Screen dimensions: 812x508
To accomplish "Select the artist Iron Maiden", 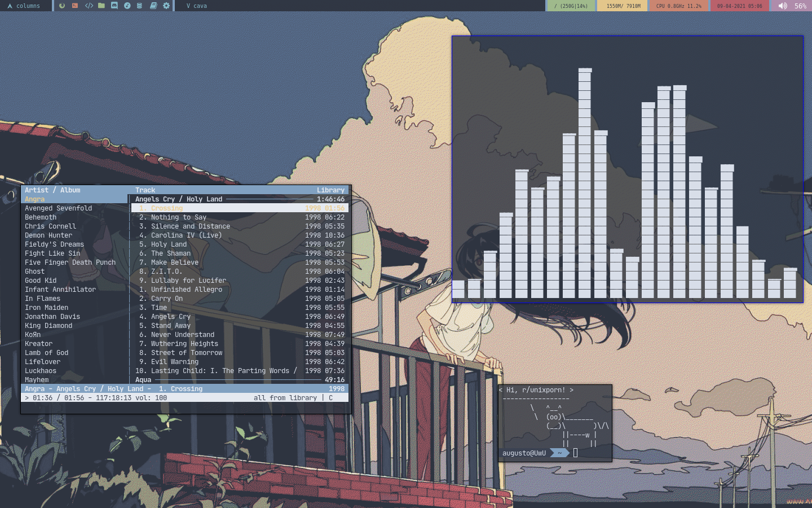I will [x=46, y=308].
